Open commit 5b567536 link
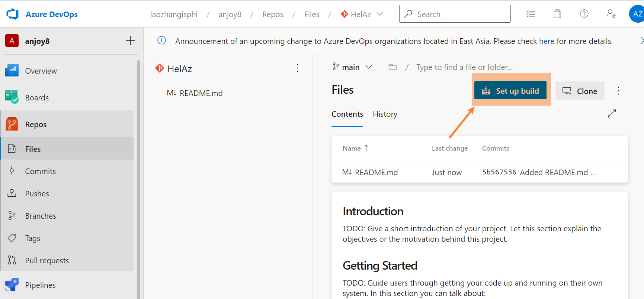The image size is (644, 299). tap(499, 172)
